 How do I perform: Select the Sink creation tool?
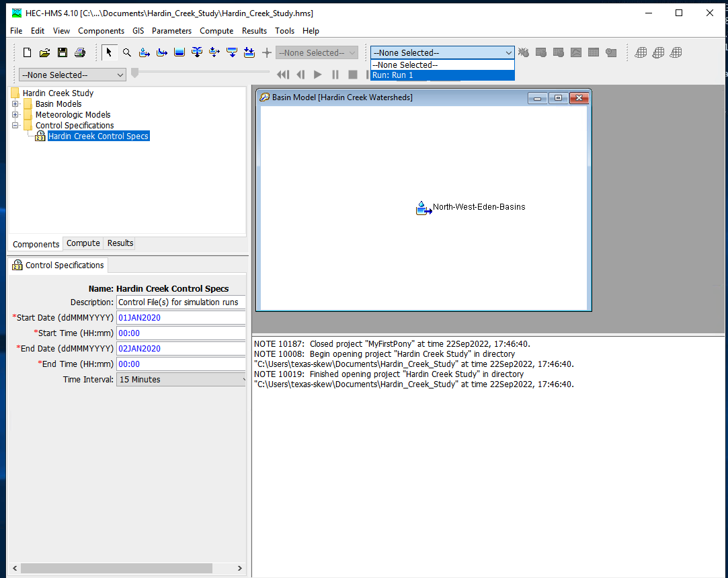(249, 52)
